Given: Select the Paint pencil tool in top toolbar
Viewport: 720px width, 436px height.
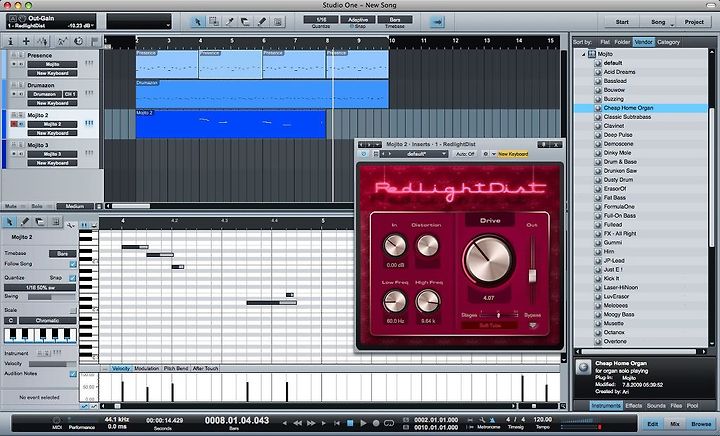Looking at the screenshot, I should pyautogui.click(x=262, y=22).
